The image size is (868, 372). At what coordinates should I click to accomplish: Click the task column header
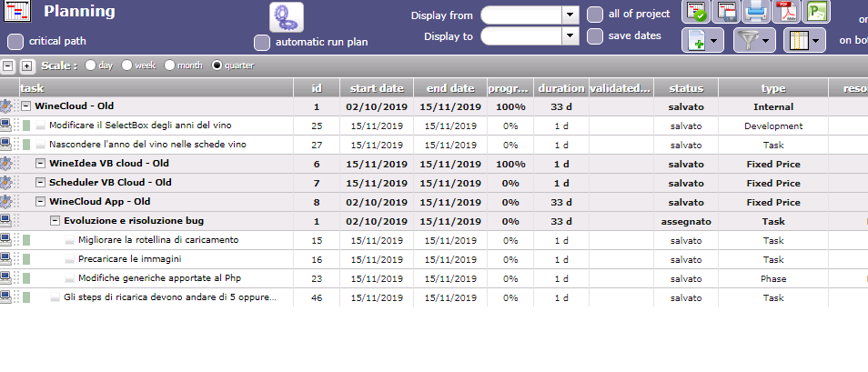(x=156, y=88)
